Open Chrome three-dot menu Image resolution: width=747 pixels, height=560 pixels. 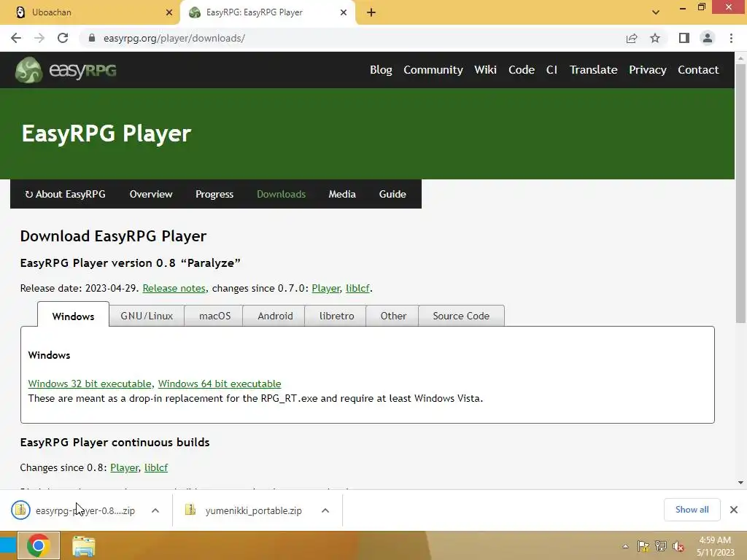pos(731,38)
